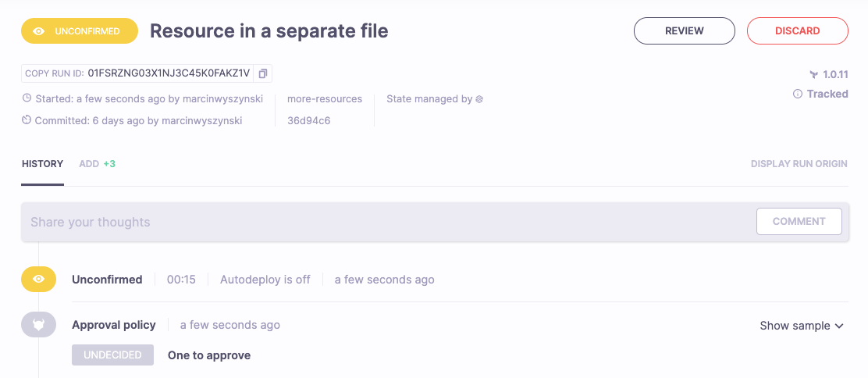Expand the Show sample dropdown
The width and height of the screenshot is (868, 378).
coord(801,326)
